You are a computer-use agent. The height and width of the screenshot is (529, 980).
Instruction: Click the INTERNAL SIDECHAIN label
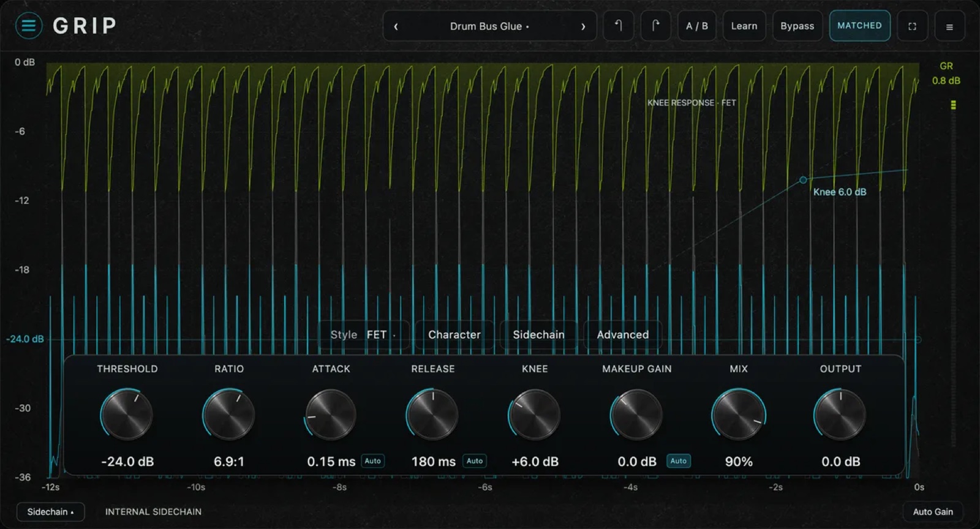click(153, 512)
